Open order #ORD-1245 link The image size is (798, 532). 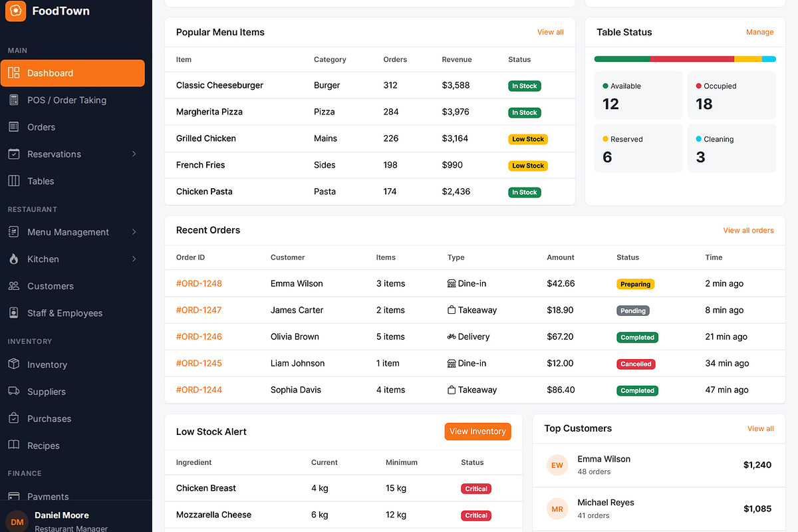[x=199, y=363]
